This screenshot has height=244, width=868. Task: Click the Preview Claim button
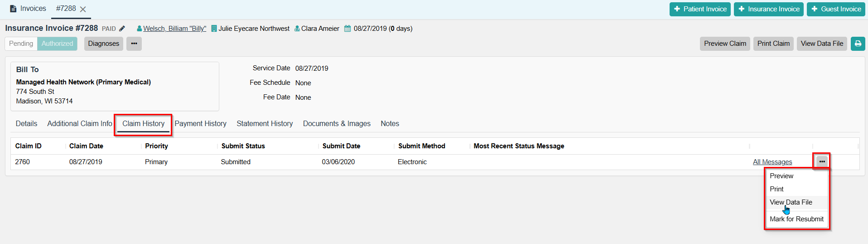pos(724,44)
